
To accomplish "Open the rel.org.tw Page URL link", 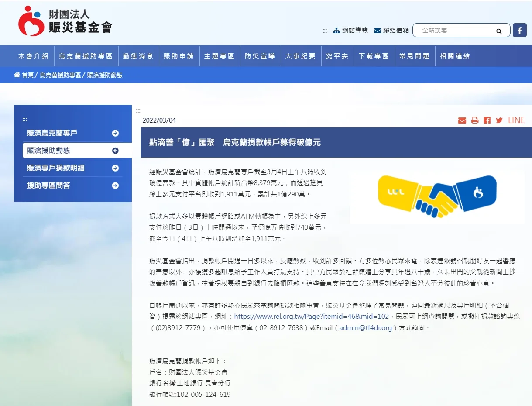I will click(312, 317).
